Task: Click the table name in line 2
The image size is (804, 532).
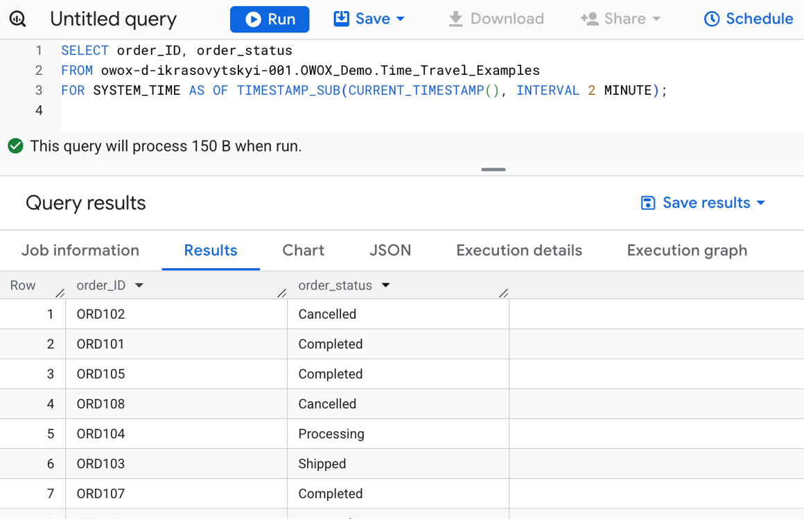Action: pos(320,70)
